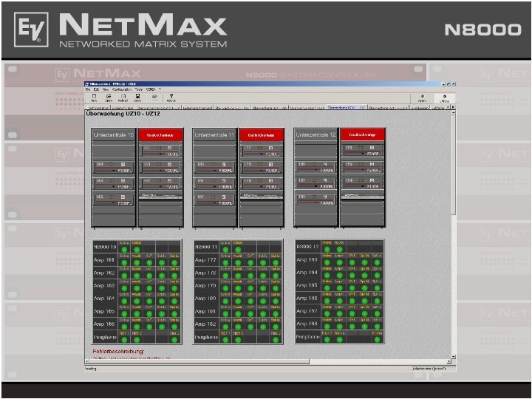
Task: Click the Online indicator of N8000 12
Action: point(327,250)
